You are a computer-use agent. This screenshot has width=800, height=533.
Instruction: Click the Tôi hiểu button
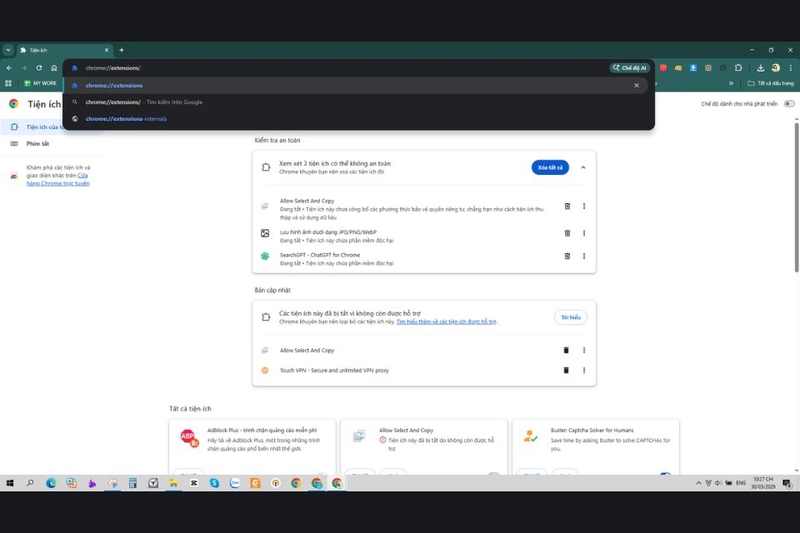pos(570,317)
